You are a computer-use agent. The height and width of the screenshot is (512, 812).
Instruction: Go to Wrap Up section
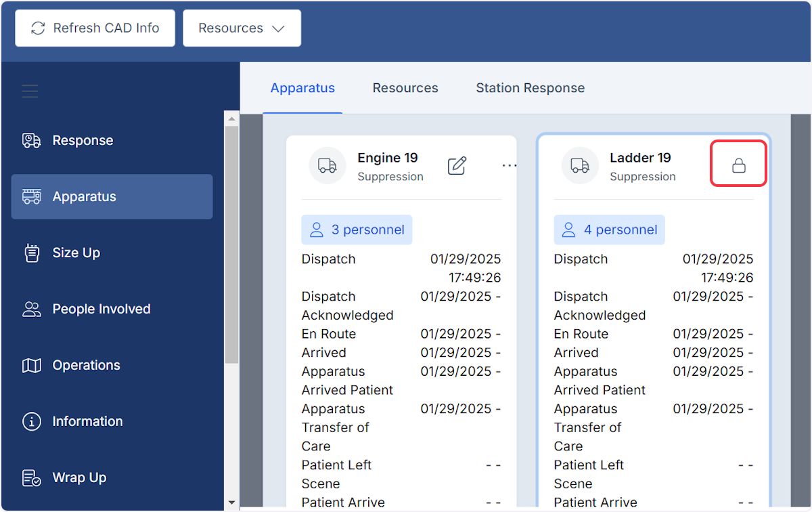coord(112,478)
